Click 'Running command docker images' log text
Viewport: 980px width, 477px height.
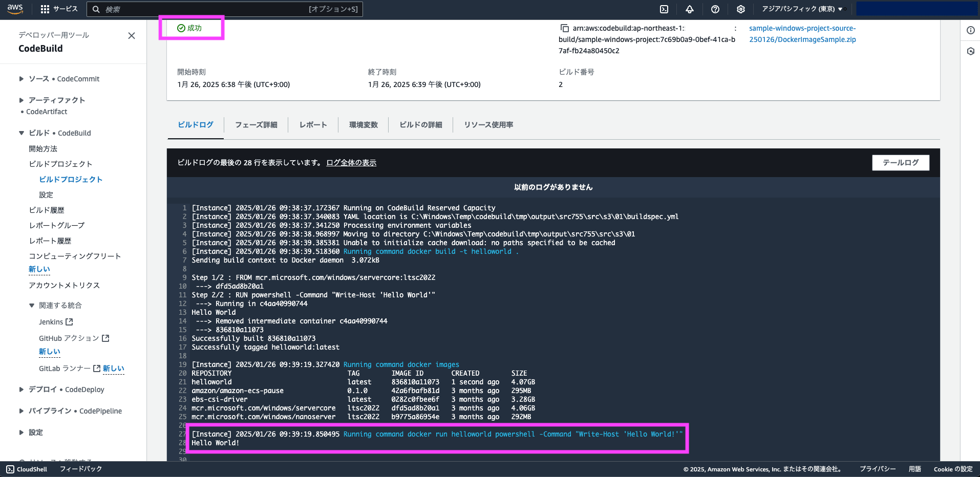[x=401, y=365]
